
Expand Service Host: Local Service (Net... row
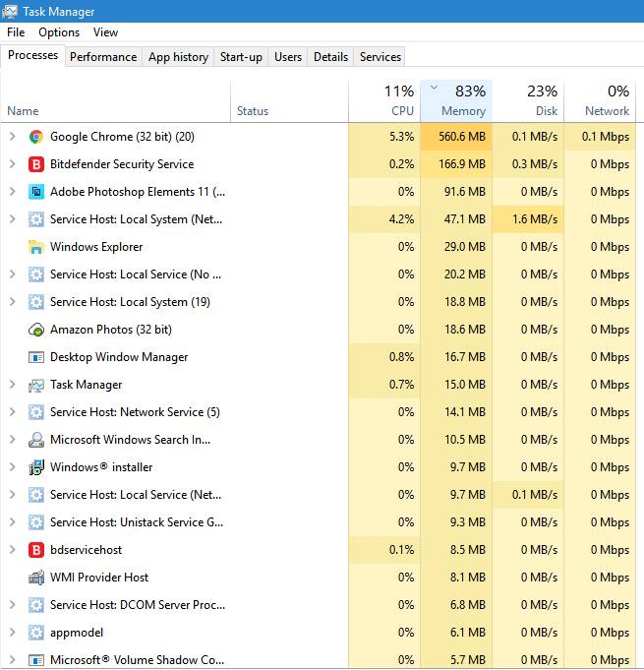point(13,495)
